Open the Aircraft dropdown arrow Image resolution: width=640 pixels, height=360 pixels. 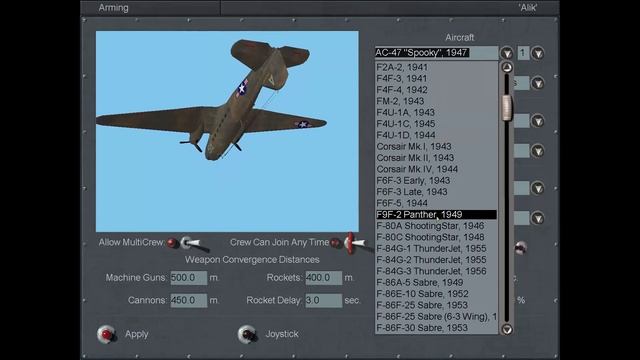[507, 53]
